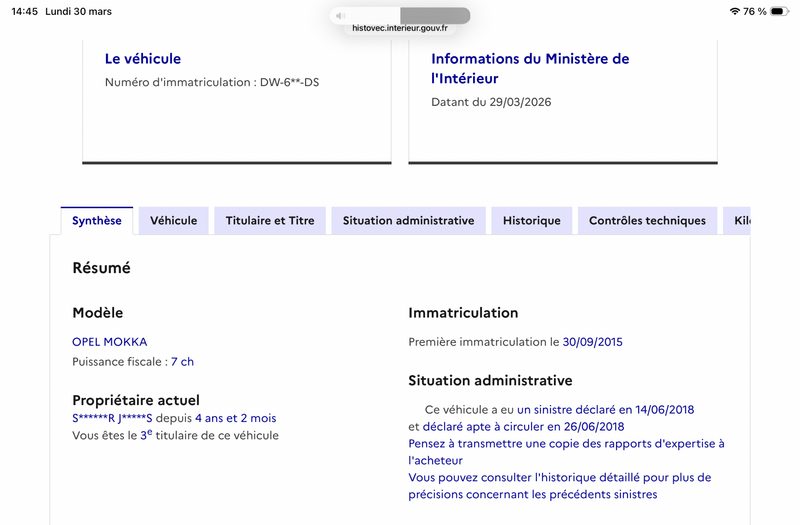Tap the date Lundi 30 mars
The width and height of the screenshot is (800, 525).
(79, 11)
